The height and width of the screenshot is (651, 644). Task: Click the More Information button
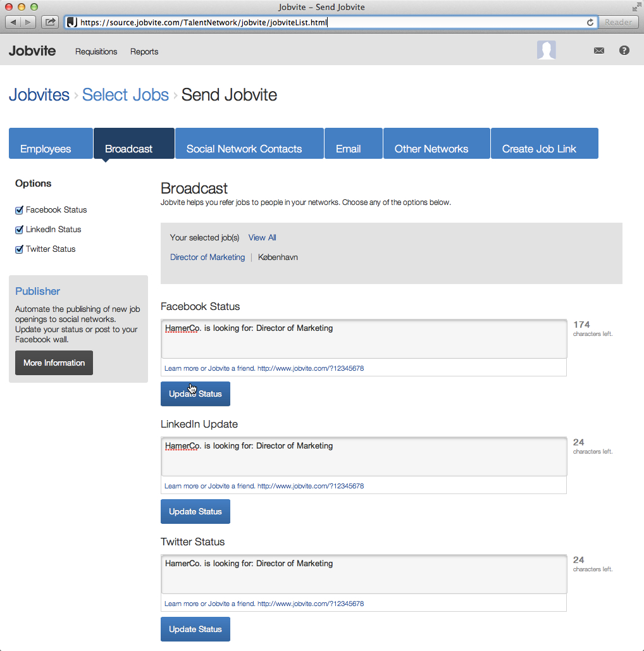54,363
